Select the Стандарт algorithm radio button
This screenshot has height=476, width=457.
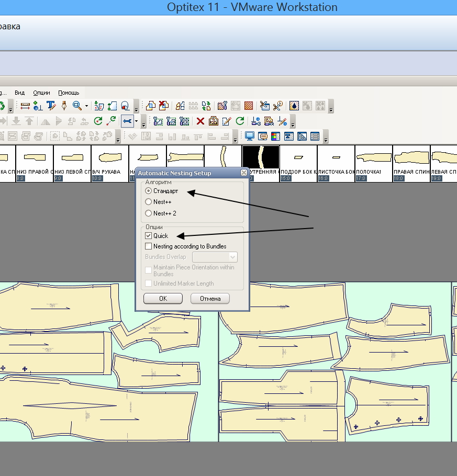tap(149, 191)
